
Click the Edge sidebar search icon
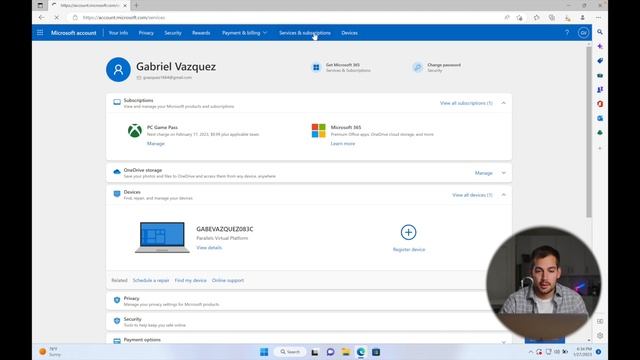(x=600, y=32)
